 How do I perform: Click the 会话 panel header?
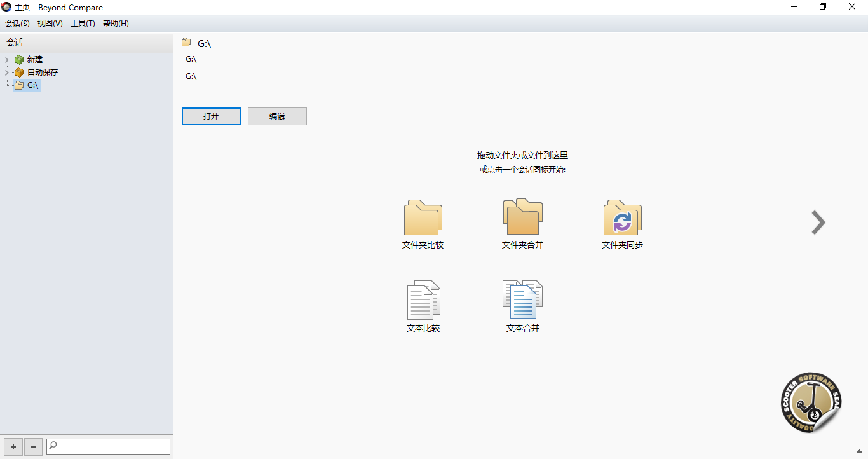coord(86,43)
